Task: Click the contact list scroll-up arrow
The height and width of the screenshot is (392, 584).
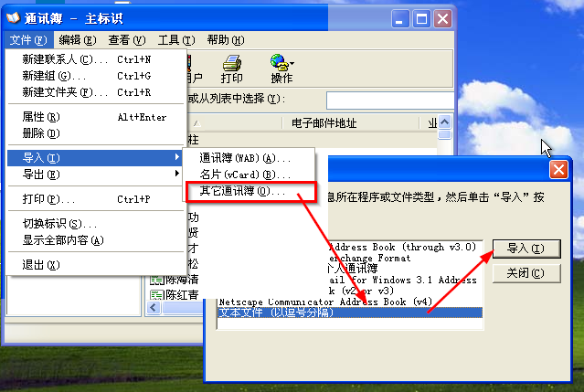Action: click(445, 122)
